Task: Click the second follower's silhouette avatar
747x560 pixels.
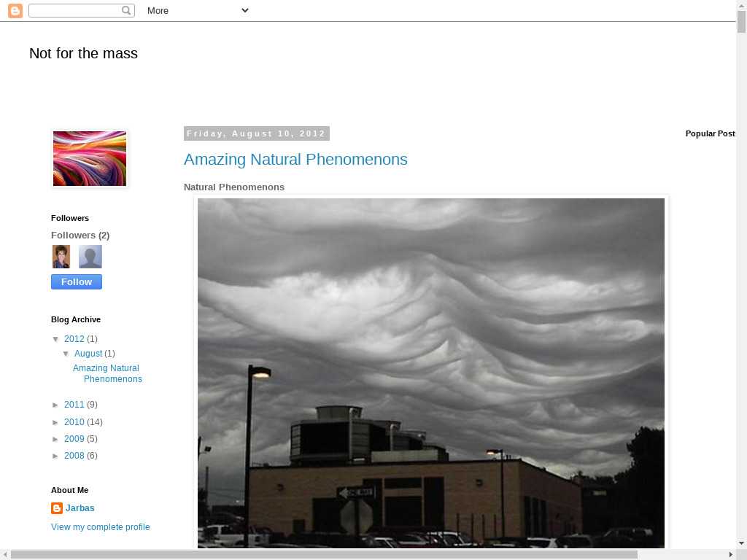Action: click(90, 257)
